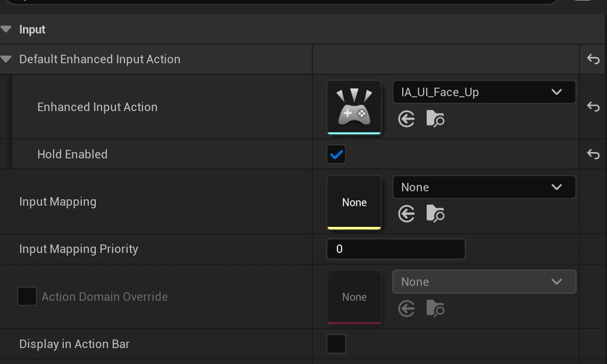Click the Action Domain Override None thumbnail
Screen dimensions: 607x364
[354, 297]
